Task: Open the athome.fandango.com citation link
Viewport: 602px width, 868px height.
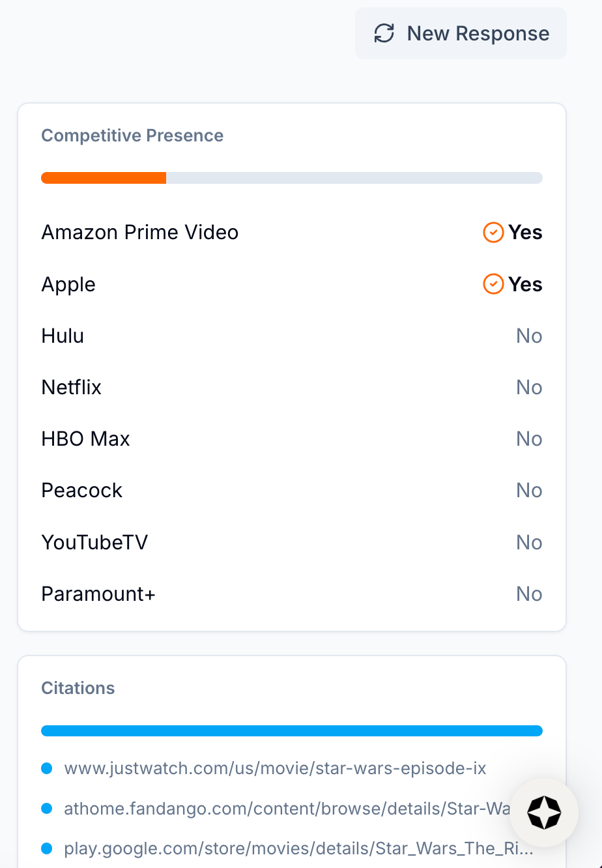Action: pyautogui.click(x=287, y=809)
